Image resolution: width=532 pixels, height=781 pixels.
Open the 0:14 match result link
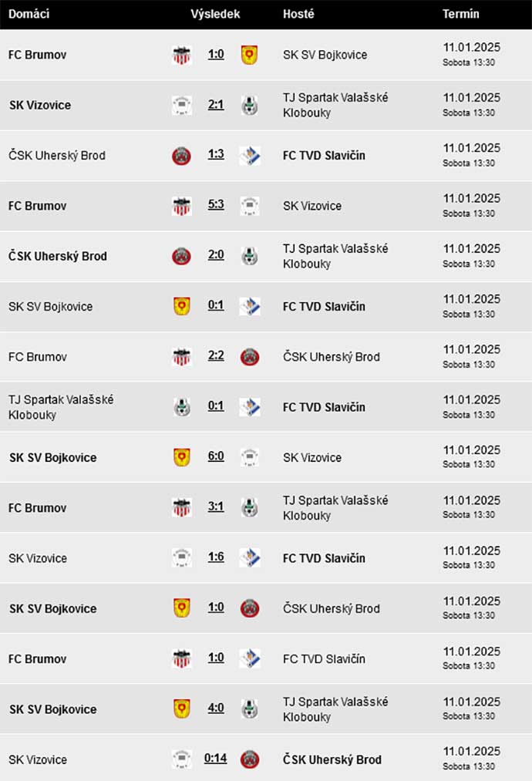[x=216, y=758]
